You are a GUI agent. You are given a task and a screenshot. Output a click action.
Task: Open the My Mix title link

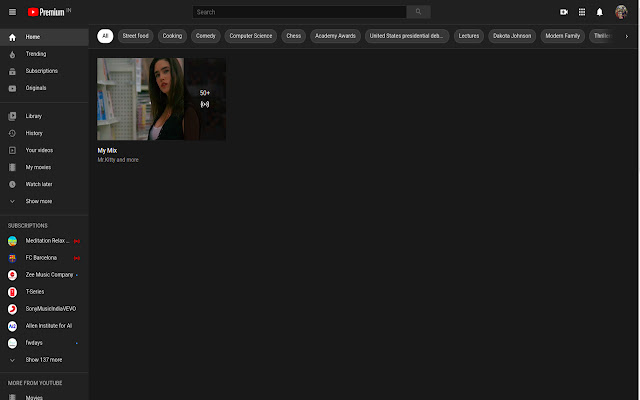(107, 151)
